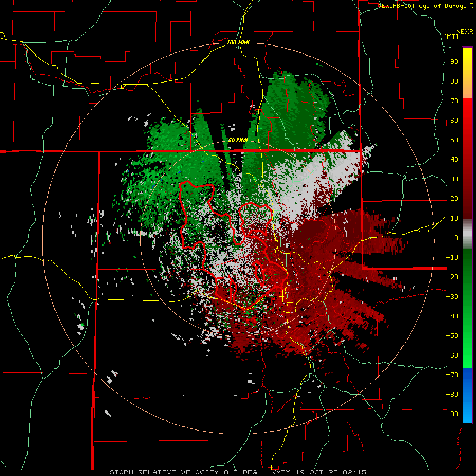Click the -60 value on velocity scale
476x476 pixels.
click(452, 355)
